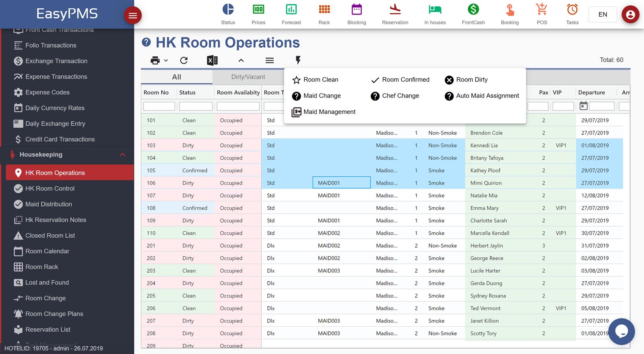The image size is (644, 354).
Task: Choose Auto Maid Assignment from actions menu
Action: point(482,96)
